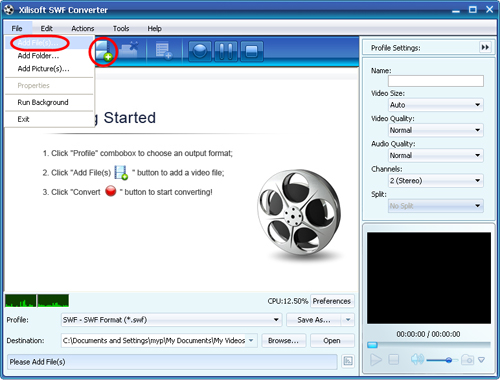Viewport: 500px width, 380px height.
Task: Click the film reel graphic
Action: 299,214
